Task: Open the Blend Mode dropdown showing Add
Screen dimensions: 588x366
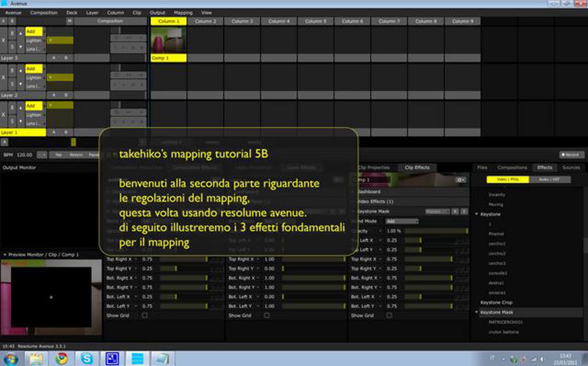Action: pos(402,221)
